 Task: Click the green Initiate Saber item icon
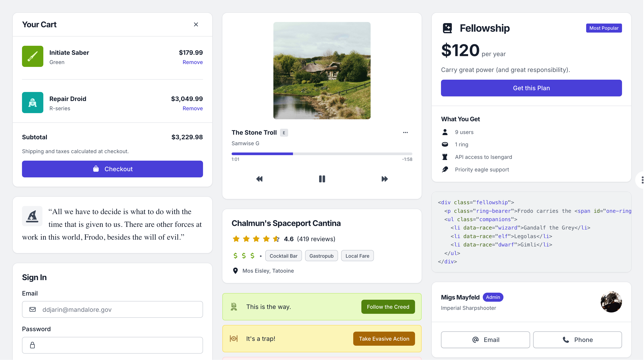coord(33,56)
